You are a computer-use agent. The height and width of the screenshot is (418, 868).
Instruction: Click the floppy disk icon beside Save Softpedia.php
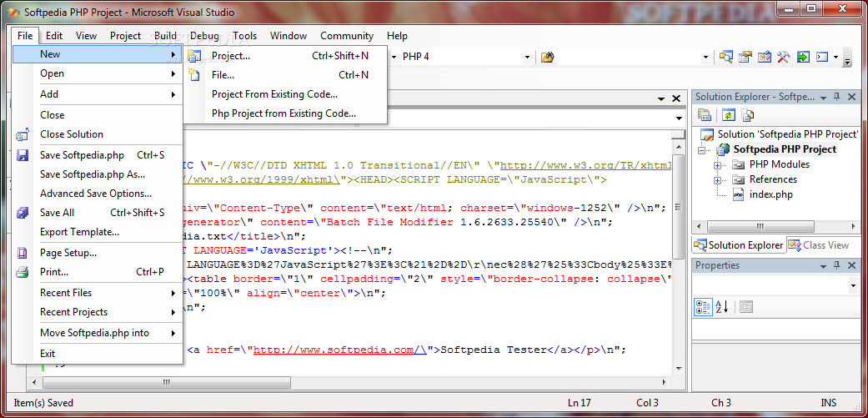(x=23, y=155)
